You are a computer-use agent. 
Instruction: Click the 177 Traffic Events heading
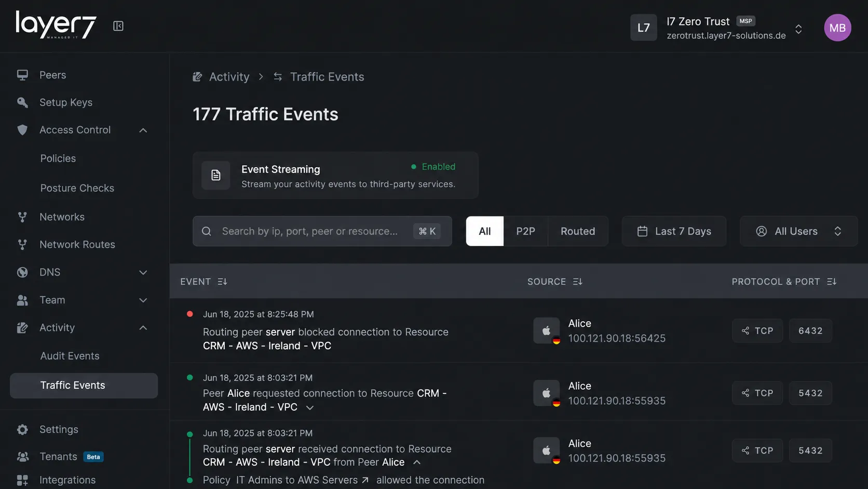pos(265,114)
